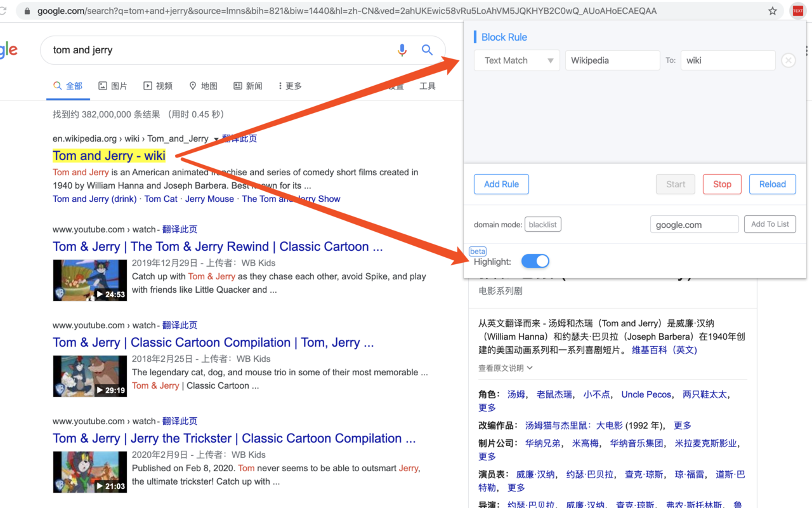This screenshot has height=508, width=812.
Task: Click the blue magnifier search icon
Action: coord(428,50)
